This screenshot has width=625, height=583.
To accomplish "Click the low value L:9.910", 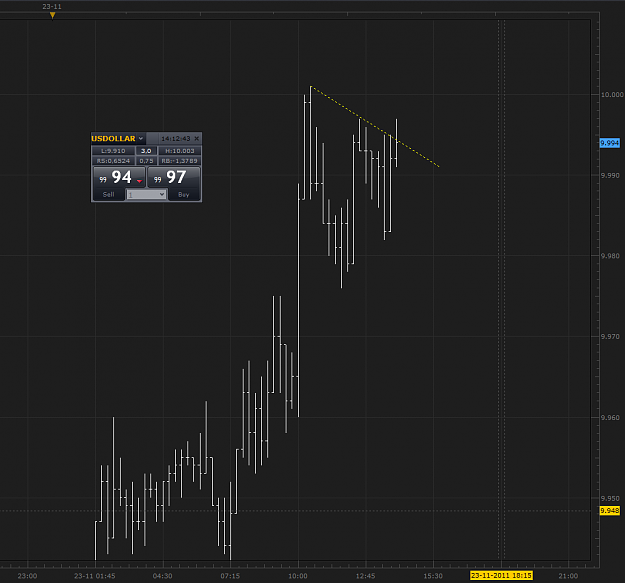I will (113, 151).
